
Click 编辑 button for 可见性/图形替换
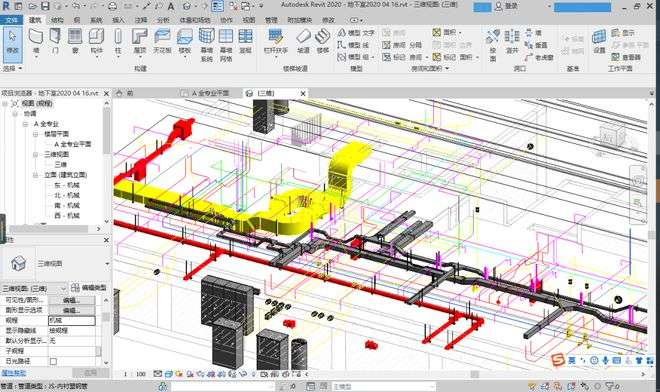pyautogui.click(x=72, y=300)
